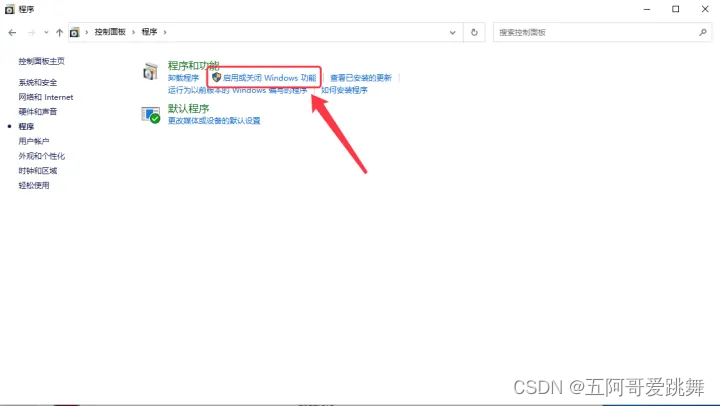Go up one folder level

pyautogui.click(x=59, y=32)
